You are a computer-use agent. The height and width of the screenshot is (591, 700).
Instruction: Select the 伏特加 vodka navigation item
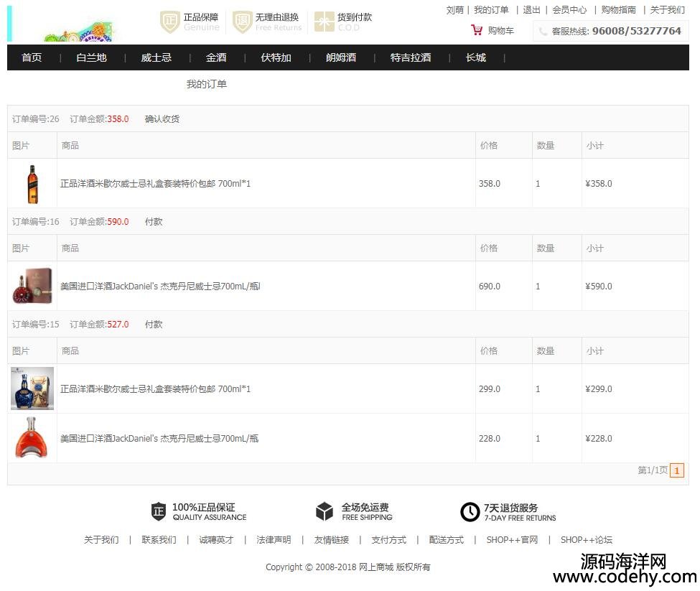point(276,57)
